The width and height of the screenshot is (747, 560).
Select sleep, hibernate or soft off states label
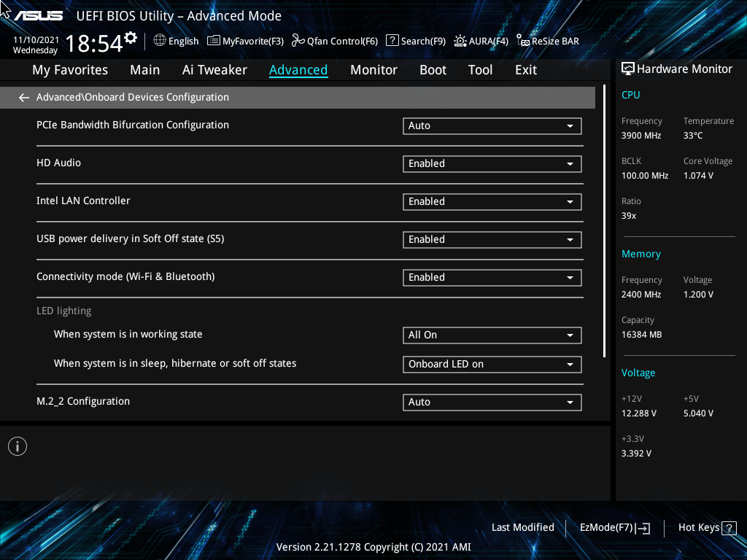click(x=175, y=363)
